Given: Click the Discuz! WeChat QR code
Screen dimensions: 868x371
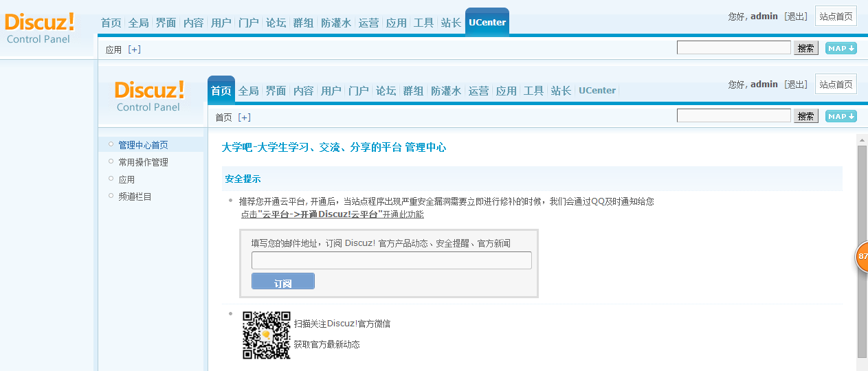Looking at the screenshot, I should click(x=267, y=335).
